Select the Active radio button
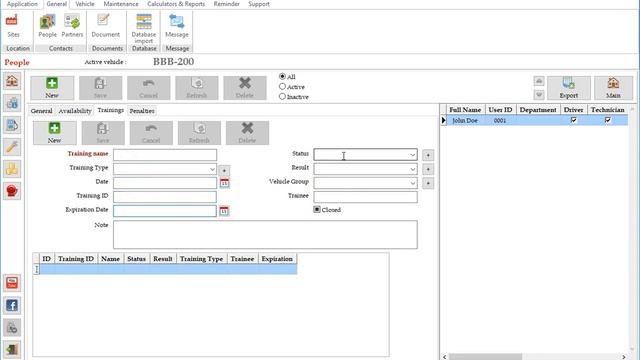The image size is (640, 360). (x=282, y=87)
